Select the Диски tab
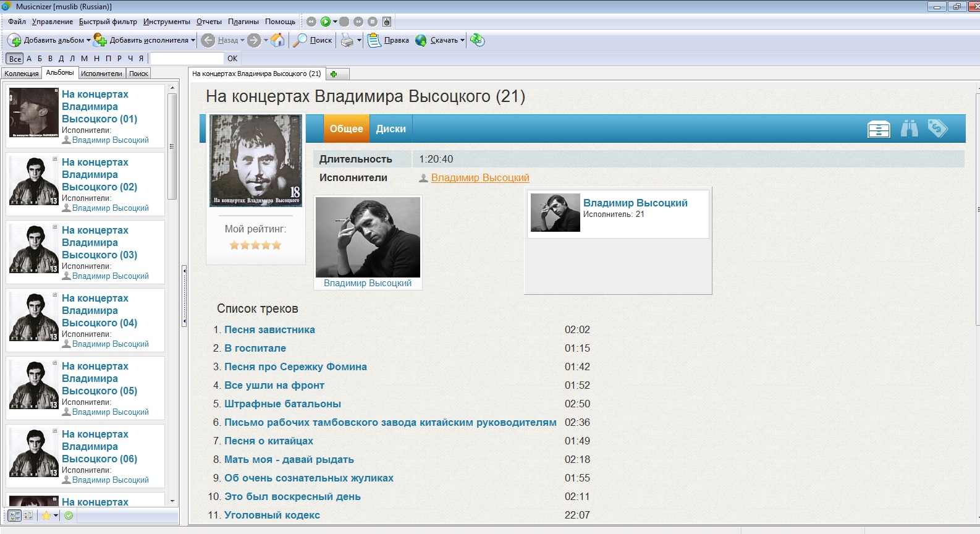The width and height of the screenshot is (980, 534). pos(391,129)
